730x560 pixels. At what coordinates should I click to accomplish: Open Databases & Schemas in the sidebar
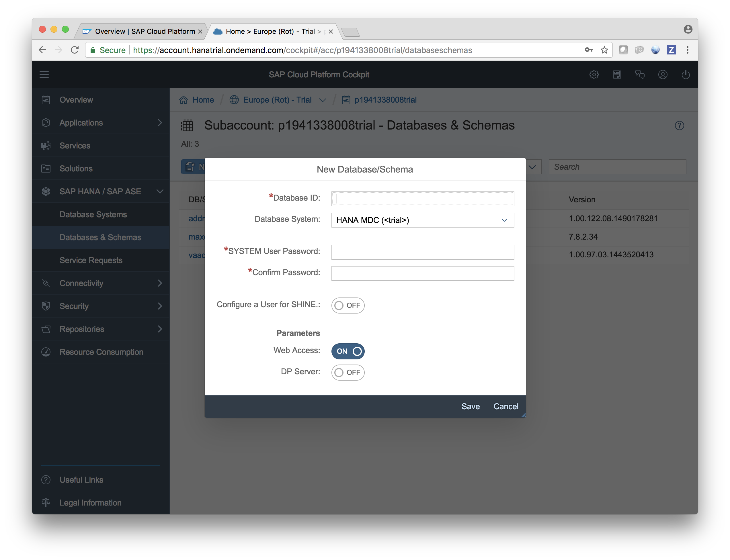click(100, 237)
